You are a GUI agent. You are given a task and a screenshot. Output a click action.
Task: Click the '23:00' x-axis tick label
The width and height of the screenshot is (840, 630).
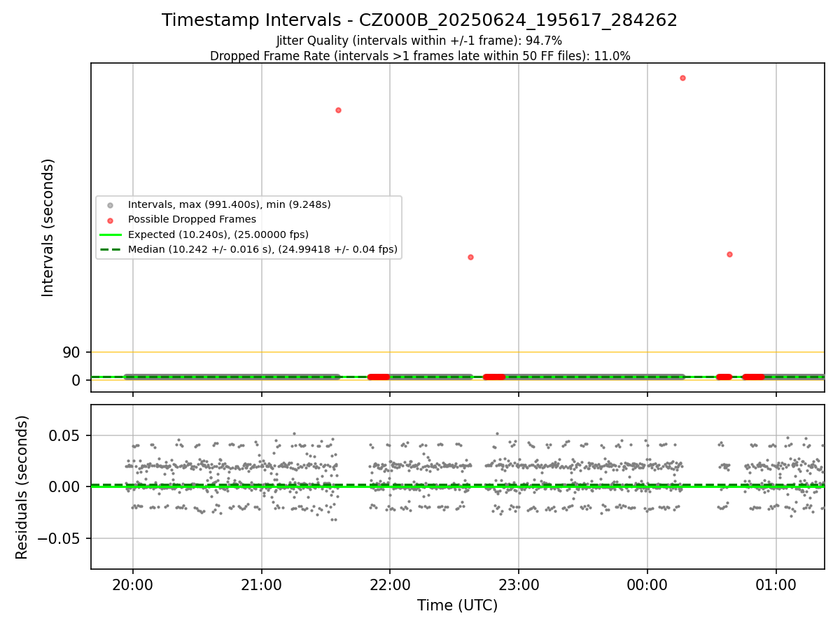click(x=519, y=585)
